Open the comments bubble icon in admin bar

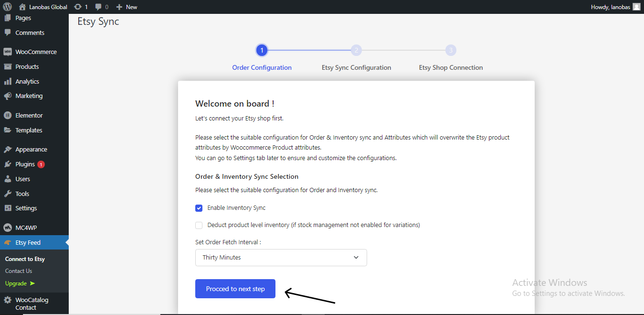pyautogui.click(x=98, y=7)
